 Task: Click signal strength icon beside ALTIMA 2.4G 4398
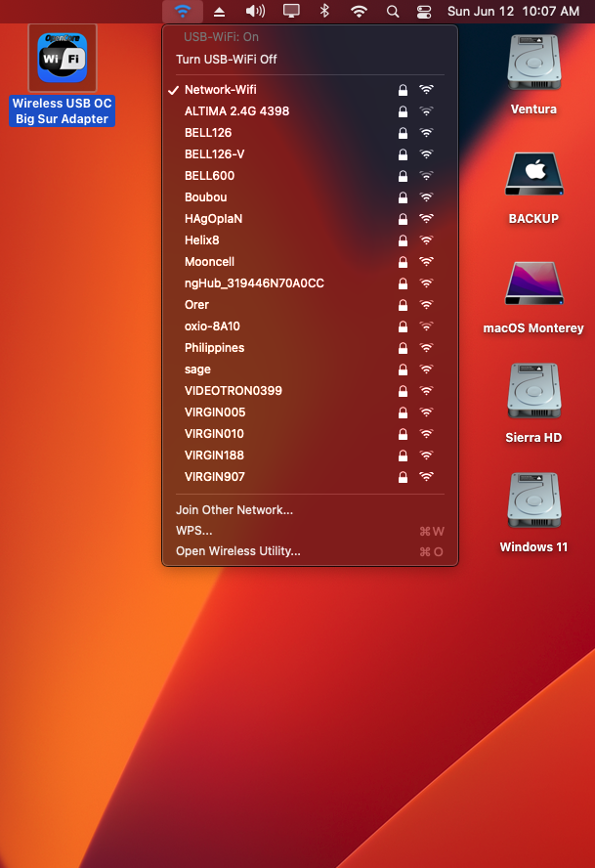pos(426,111)
